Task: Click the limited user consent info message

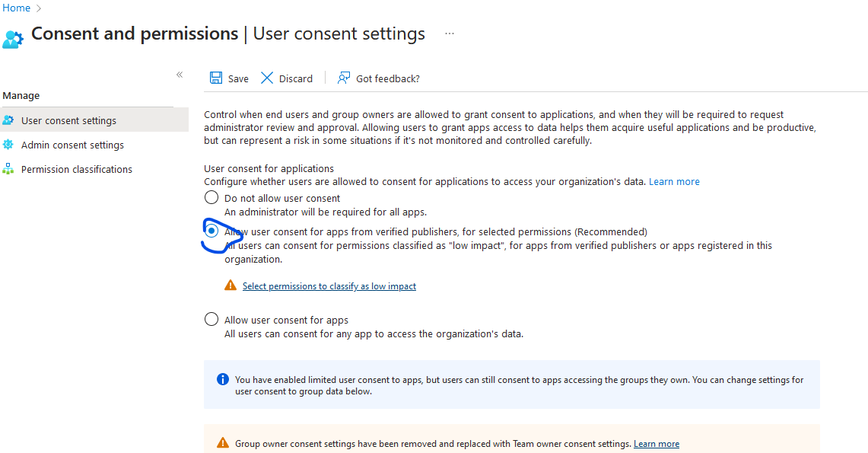Action: (520, 385)
